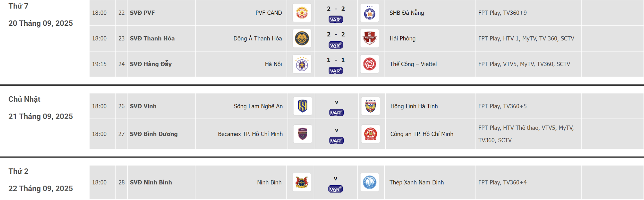The width and height of the screenshot is (644, 200).
Task: Click VAR badge under Hà Nội 1-1 score
Action: pyautogui.click(x=336, y=71)
